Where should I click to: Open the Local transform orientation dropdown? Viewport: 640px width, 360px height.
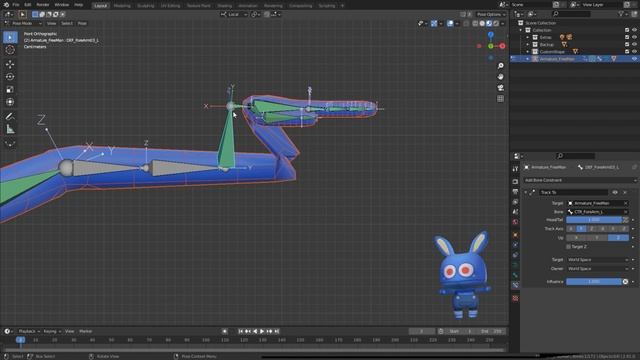[x=234, y=14]
